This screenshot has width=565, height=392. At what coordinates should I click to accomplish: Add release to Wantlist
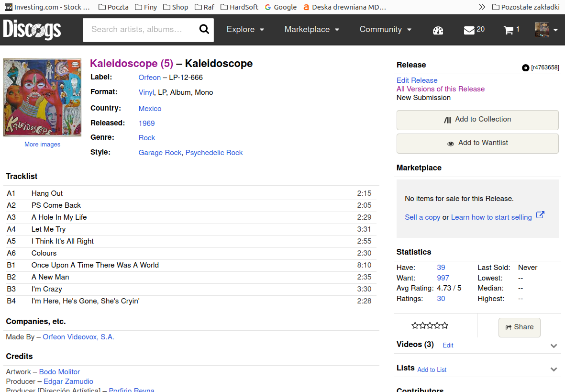point(477,143)
